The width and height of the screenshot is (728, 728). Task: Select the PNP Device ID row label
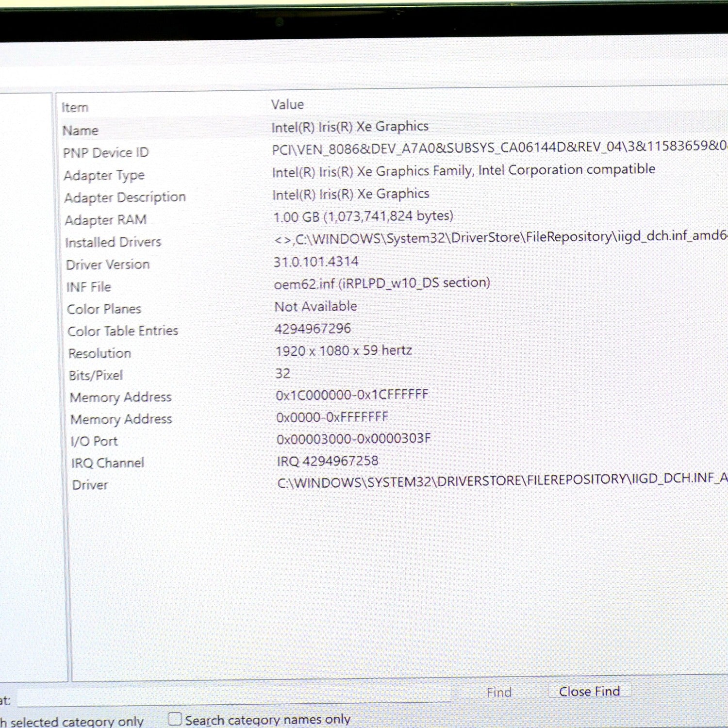(x=106, y=153)
